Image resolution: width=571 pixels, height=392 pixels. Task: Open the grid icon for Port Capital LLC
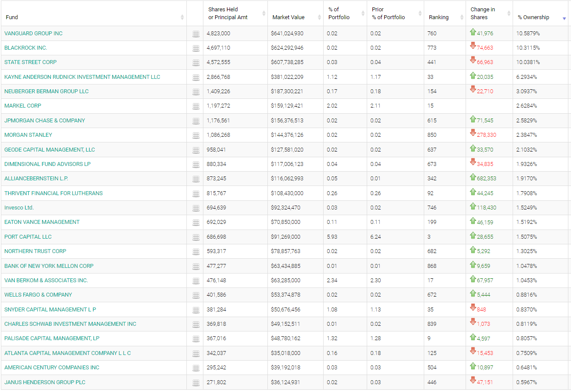point(196,237)
